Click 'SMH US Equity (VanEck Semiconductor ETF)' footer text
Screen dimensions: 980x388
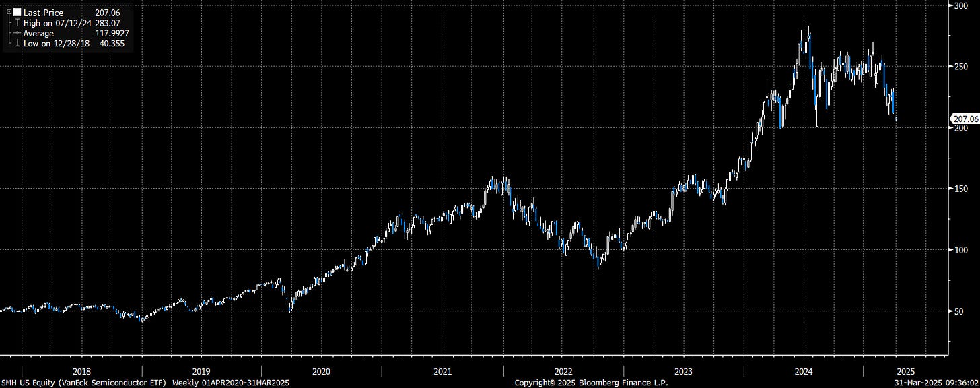click(85, 383)
